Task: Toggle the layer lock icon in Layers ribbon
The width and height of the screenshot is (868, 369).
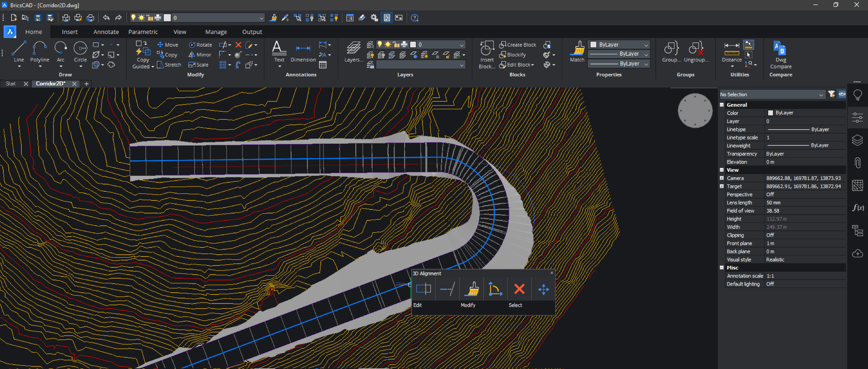Action: tap(396, 44)
